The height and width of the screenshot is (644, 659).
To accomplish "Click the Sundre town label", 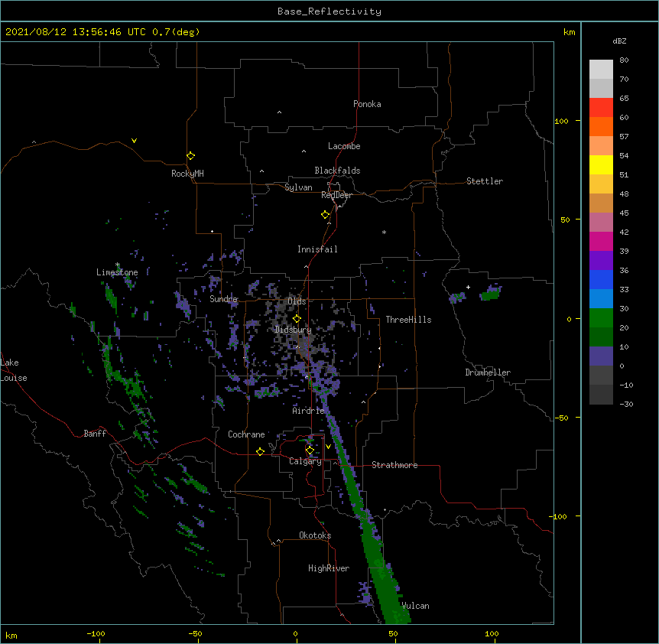I will pos(223,299).
